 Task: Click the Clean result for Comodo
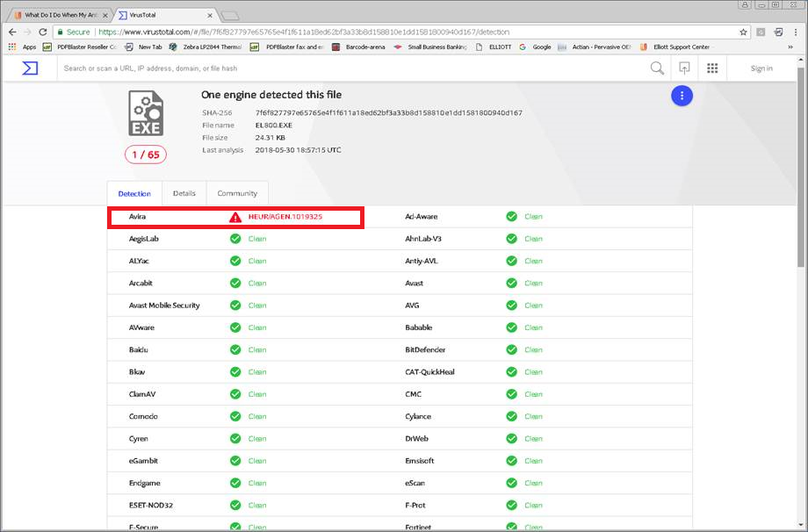click(257, 416)
